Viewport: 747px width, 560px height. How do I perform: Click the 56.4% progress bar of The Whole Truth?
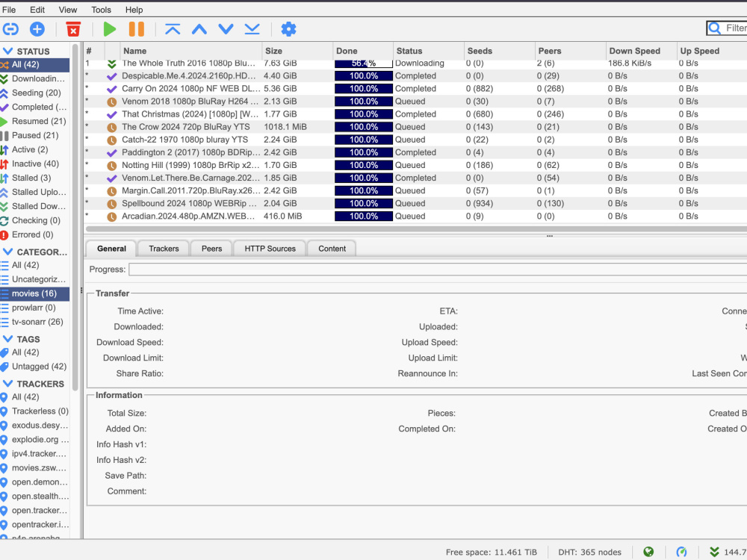pos(364,63)
